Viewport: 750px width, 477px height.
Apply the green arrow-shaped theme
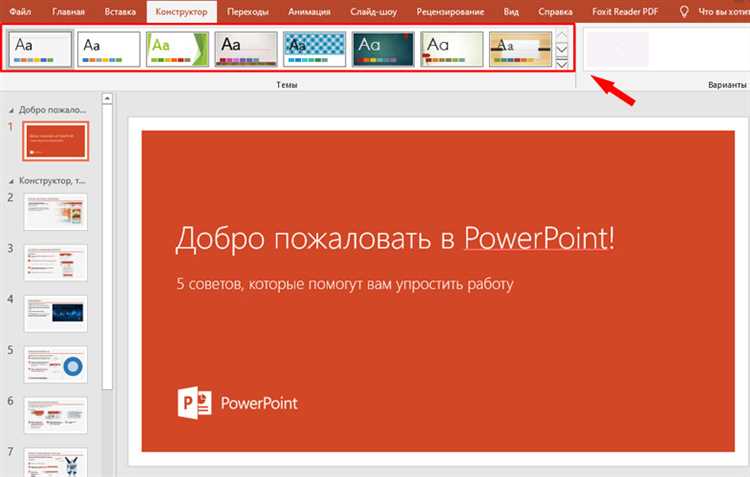[x=177, y=49]
